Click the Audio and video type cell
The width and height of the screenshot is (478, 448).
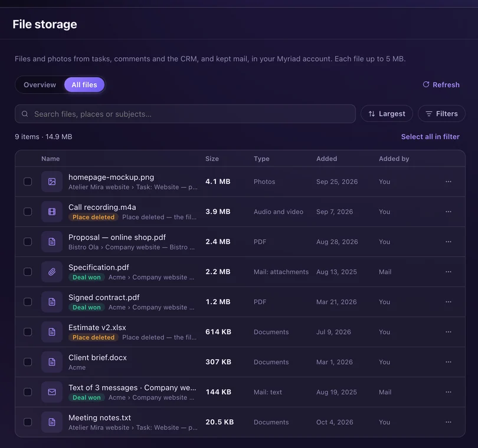(x=279, y=212)
